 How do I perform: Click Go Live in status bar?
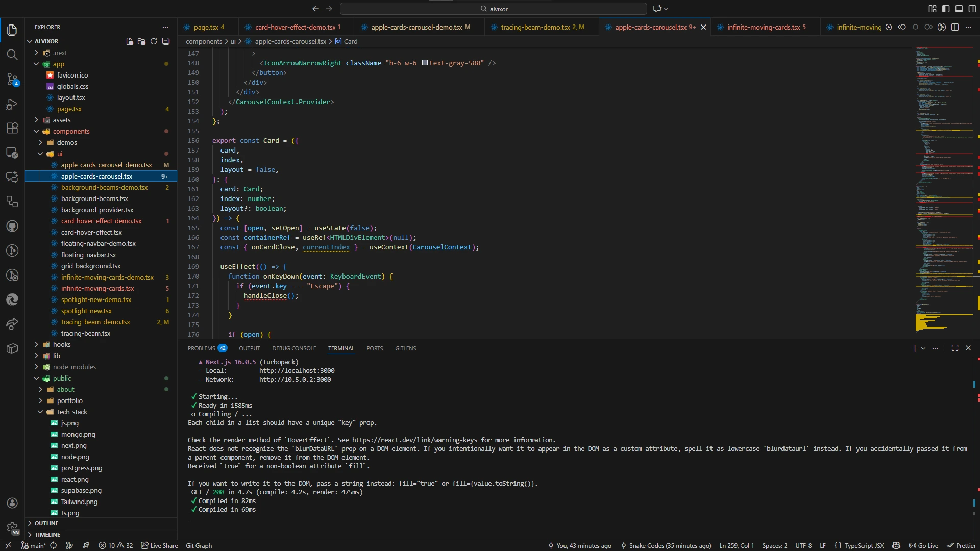click(x=923, y=545)
